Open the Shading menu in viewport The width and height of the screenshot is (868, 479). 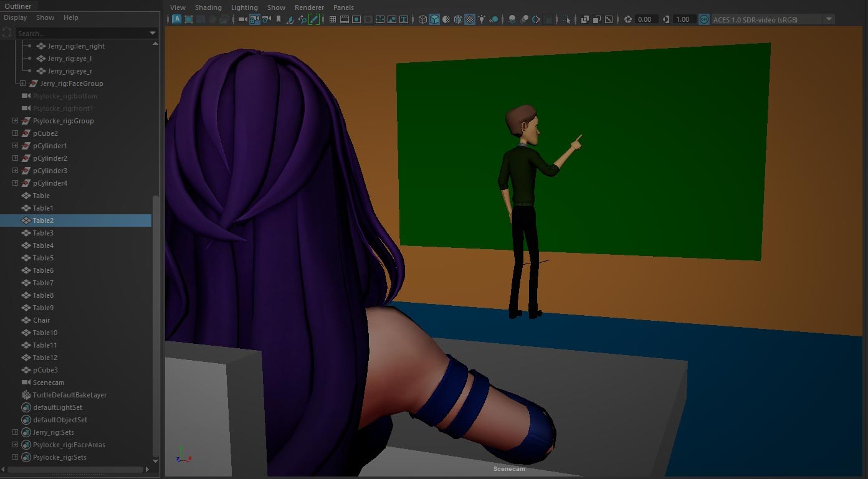click(x=208, y=7)
